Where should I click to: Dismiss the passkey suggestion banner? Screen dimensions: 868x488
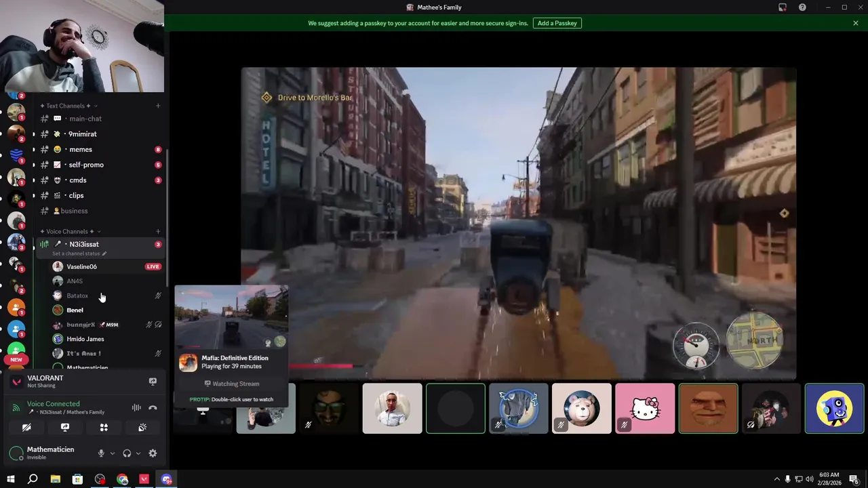(x=856, y=23)
